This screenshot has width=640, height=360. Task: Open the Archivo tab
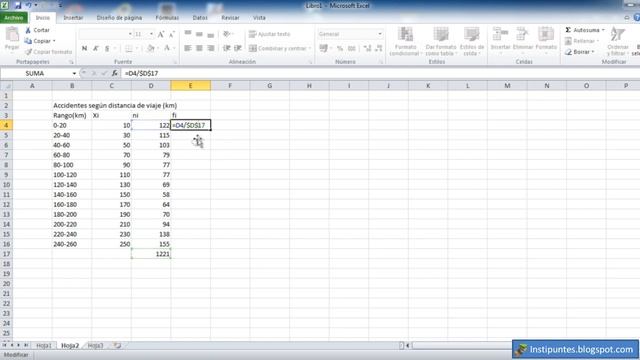coord(14,18)
